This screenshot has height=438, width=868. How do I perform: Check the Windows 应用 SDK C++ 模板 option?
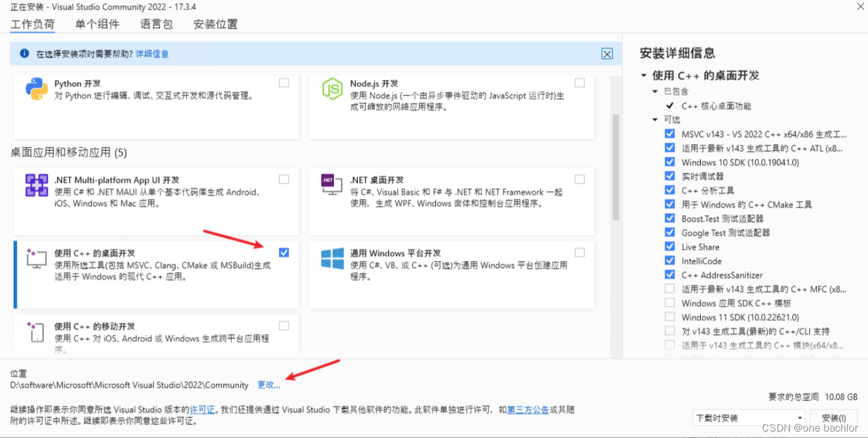point(670,303)
